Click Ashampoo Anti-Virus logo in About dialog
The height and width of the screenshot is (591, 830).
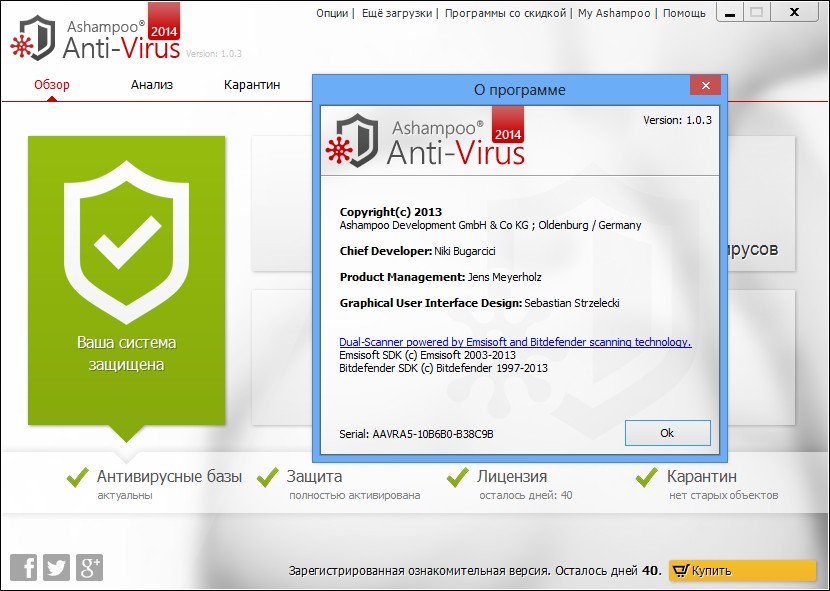coord(425,138)
